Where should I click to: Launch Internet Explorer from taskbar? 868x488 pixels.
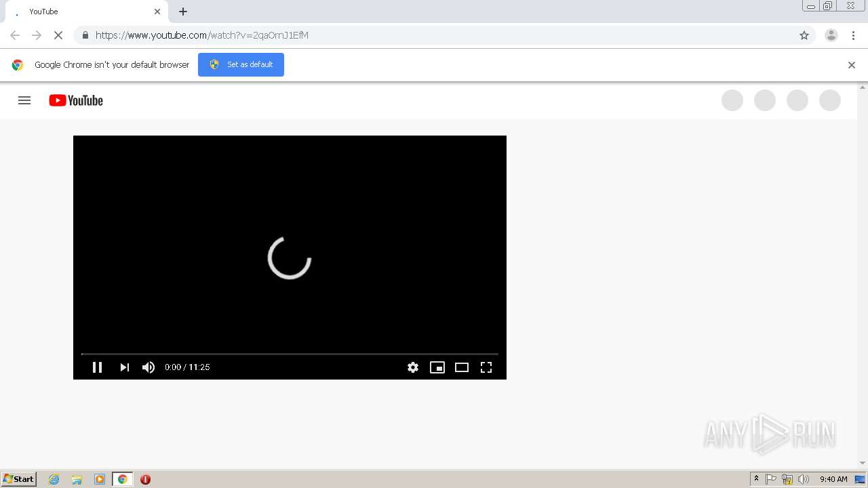(54, 479)
